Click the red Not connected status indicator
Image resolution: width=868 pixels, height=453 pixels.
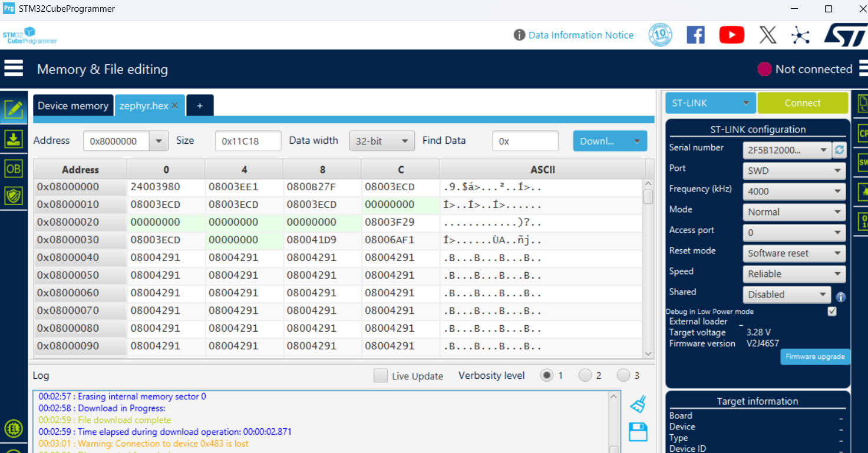pos(764,70)
